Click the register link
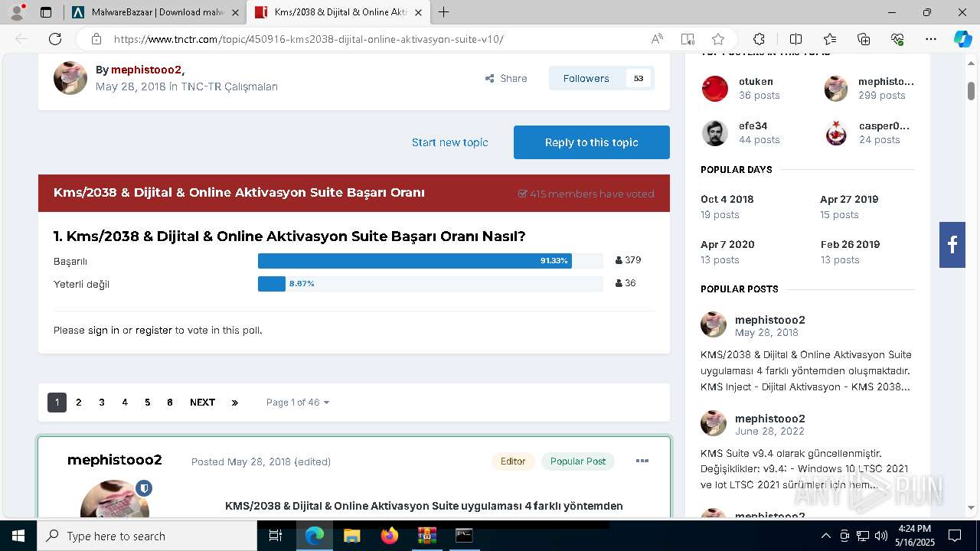This screenshot has width=980, height=551. click(x=153, y=331)
